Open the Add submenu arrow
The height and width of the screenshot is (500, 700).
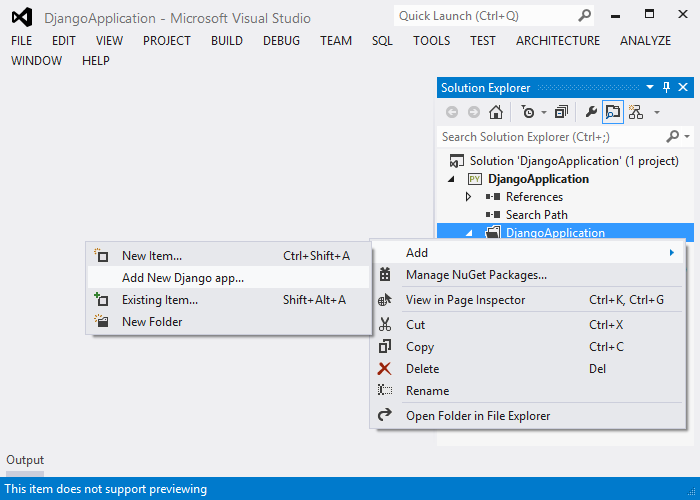click(672, 253)
